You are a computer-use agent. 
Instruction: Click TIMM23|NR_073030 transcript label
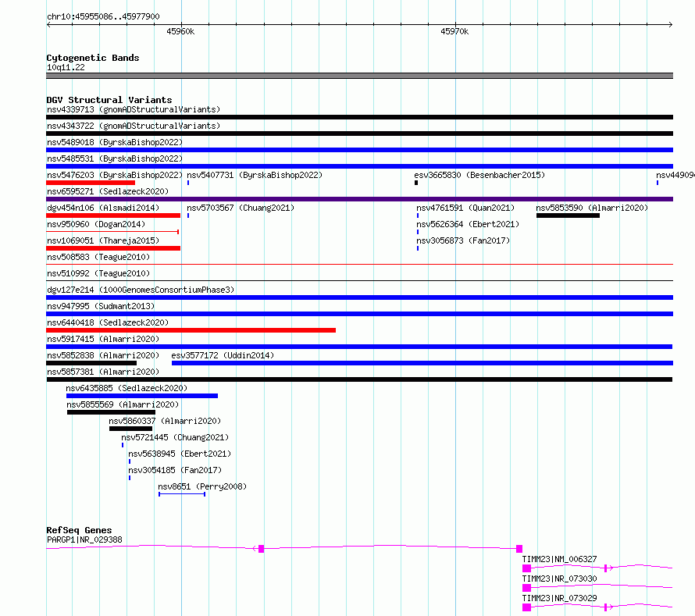(559, 579)
